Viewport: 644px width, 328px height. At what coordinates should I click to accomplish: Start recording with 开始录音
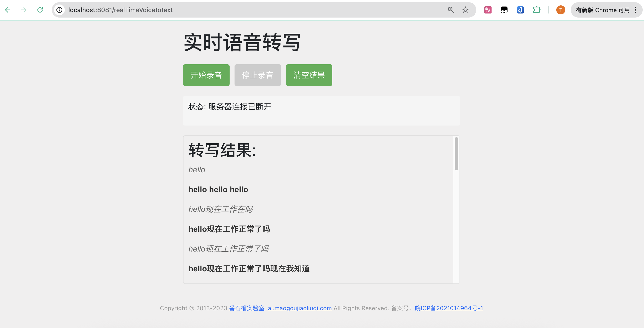pyautogui.click(x=206, y=75)
